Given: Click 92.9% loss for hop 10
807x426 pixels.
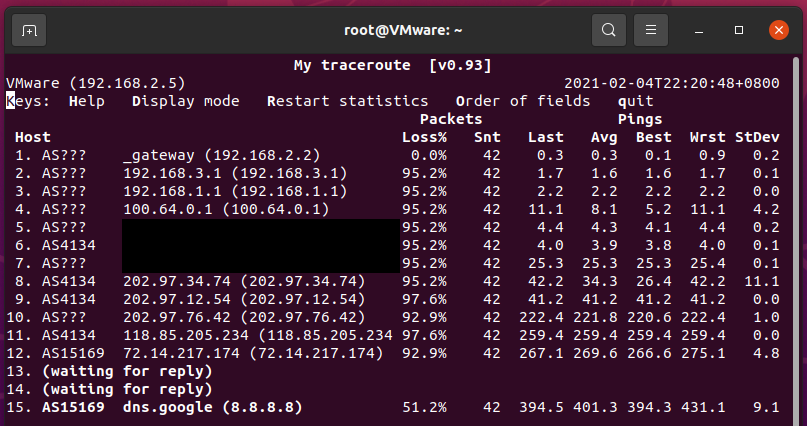Looking at the screenshot, I should (x=424, y=317).
